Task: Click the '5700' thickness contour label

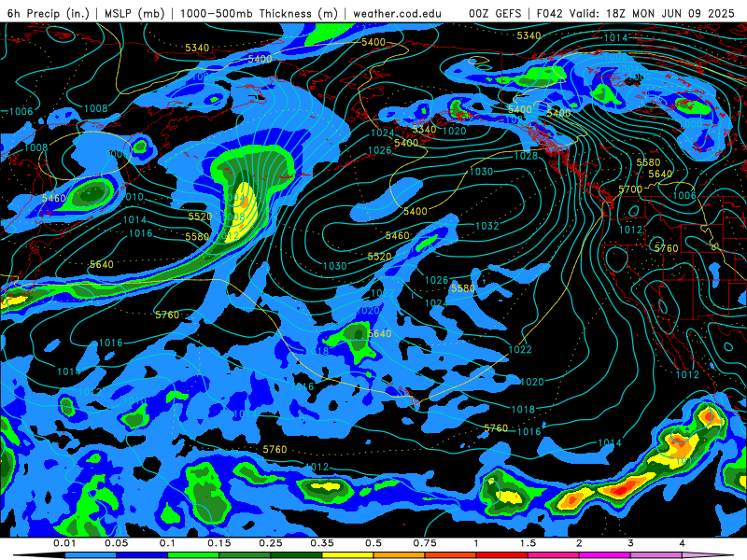Action: 630,189
